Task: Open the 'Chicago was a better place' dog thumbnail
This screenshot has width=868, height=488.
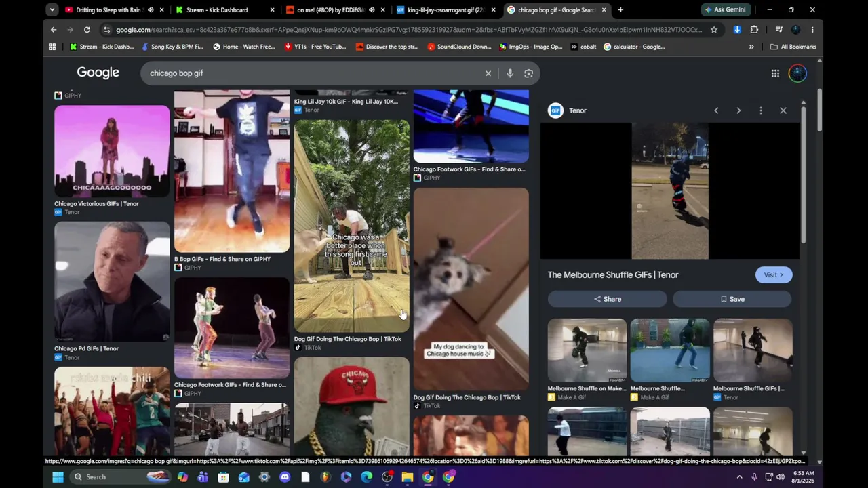Action: pyautogui.click(x=352, y=226)
